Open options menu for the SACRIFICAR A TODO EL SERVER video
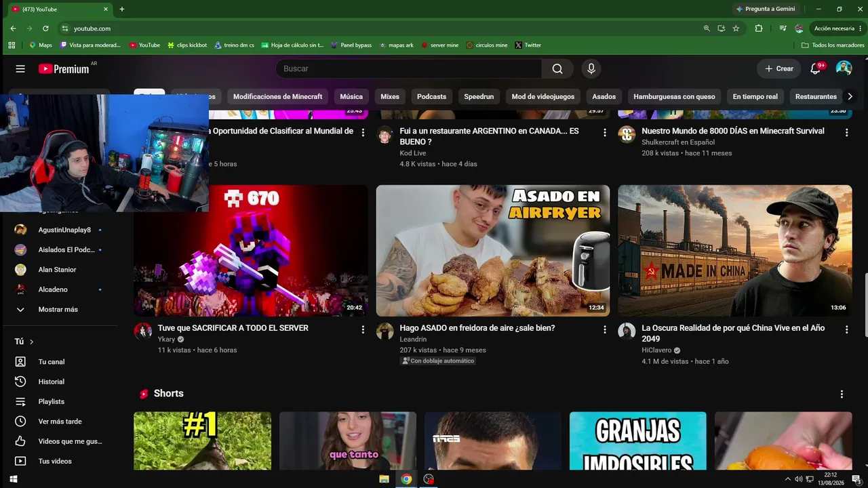The image size is (868, 488). (x=363, y=329)
